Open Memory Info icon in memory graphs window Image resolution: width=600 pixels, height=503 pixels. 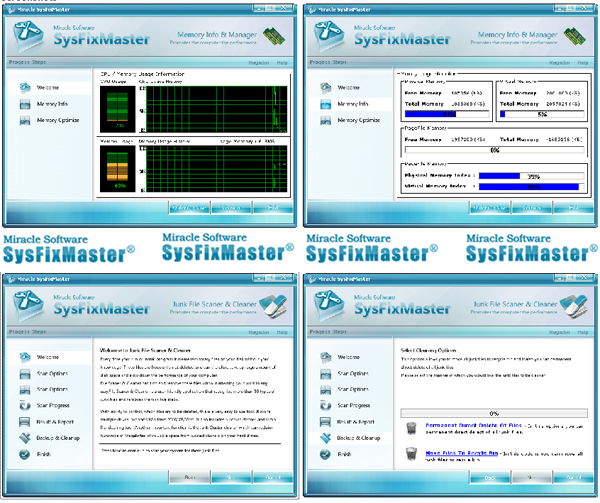click(25, 104)
